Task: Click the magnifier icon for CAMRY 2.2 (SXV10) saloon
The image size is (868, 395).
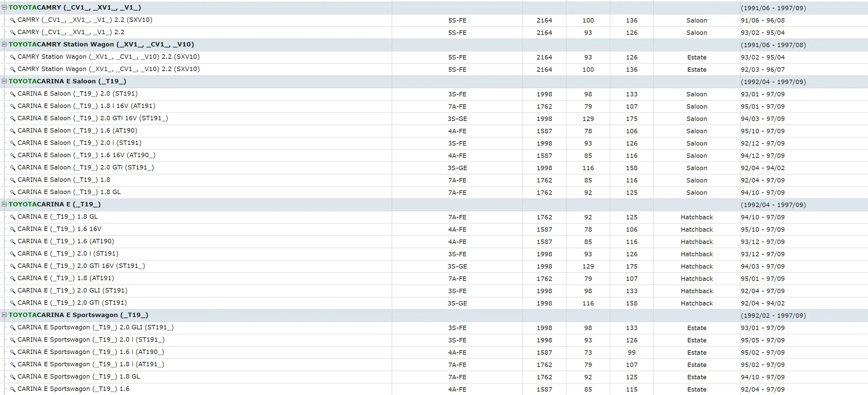Action: click(13, 20)
